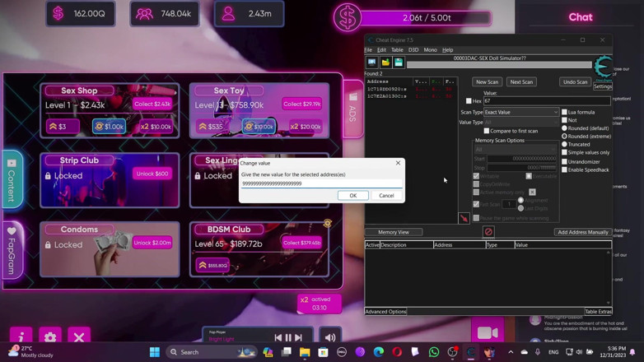644x362 pixels.
Task: Click Add Address Manually
Action: [582, 232]
